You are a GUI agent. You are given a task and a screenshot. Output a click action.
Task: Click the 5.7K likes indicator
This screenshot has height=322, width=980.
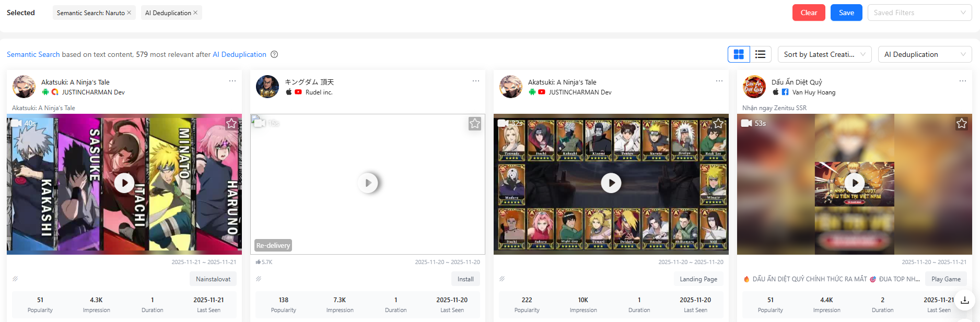pos(264,262)
